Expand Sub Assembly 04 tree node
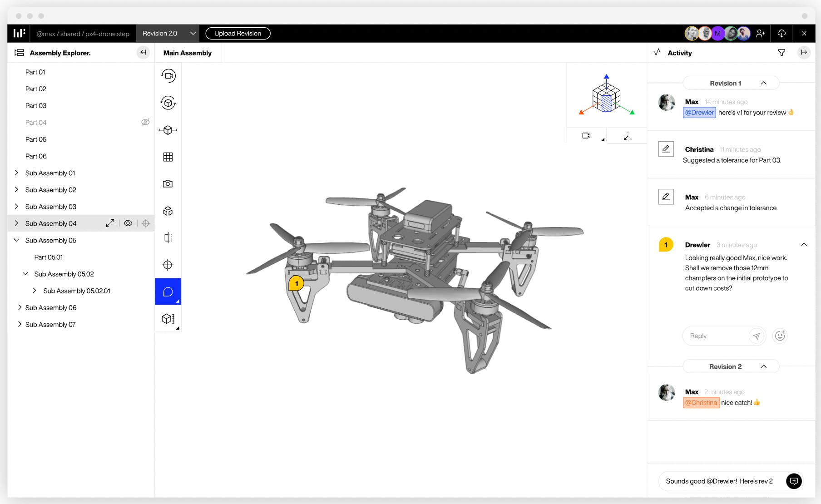 point(16,223)
